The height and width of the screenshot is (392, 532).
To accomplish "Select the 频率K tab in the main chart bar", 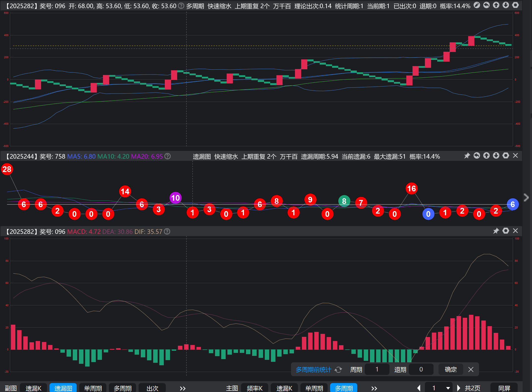I will click(255, 388).
